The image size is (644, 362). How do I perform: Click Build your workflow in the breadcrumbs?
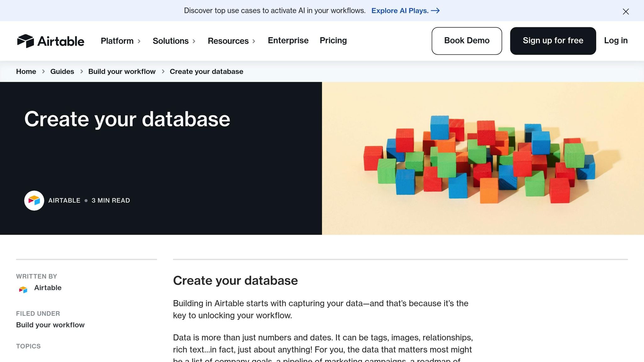[x=122, y=71]
